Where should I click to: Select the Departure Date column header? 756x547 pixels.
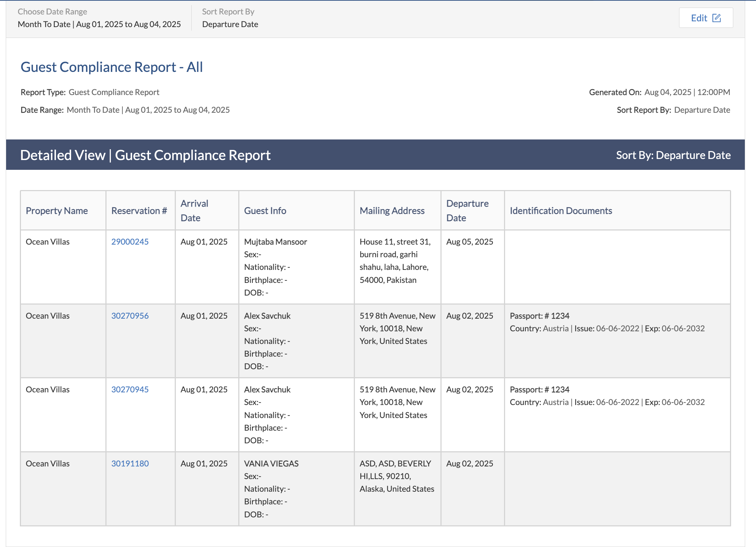[467, 211]
